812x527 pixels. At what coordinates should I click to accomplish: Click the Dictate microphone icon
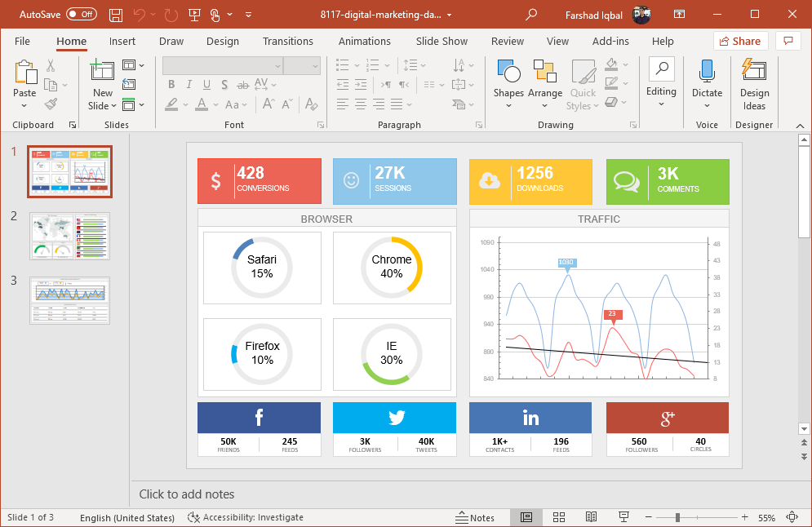click(x=707, y=72)
